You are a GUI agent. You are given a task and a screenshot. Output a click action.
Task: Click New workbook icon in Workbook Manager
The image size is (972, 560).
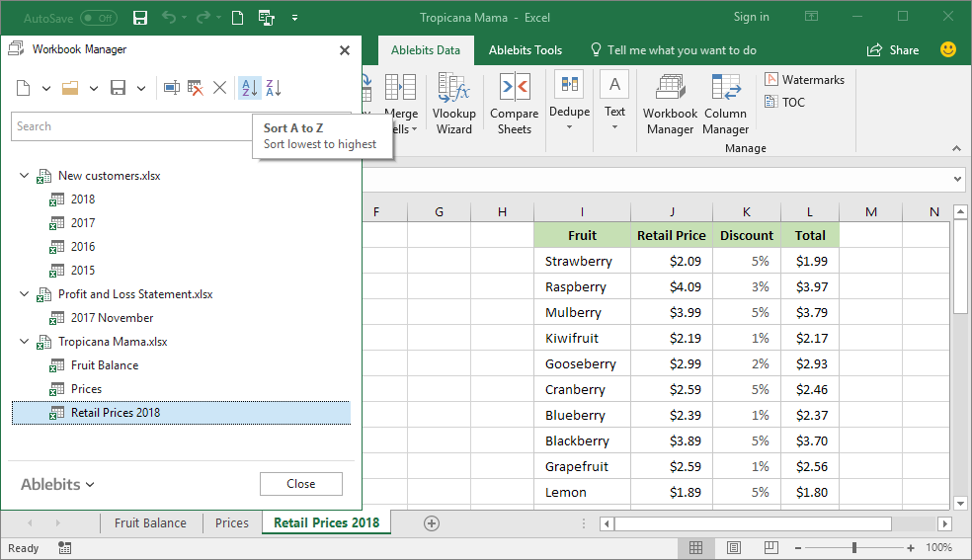(23, 88)
